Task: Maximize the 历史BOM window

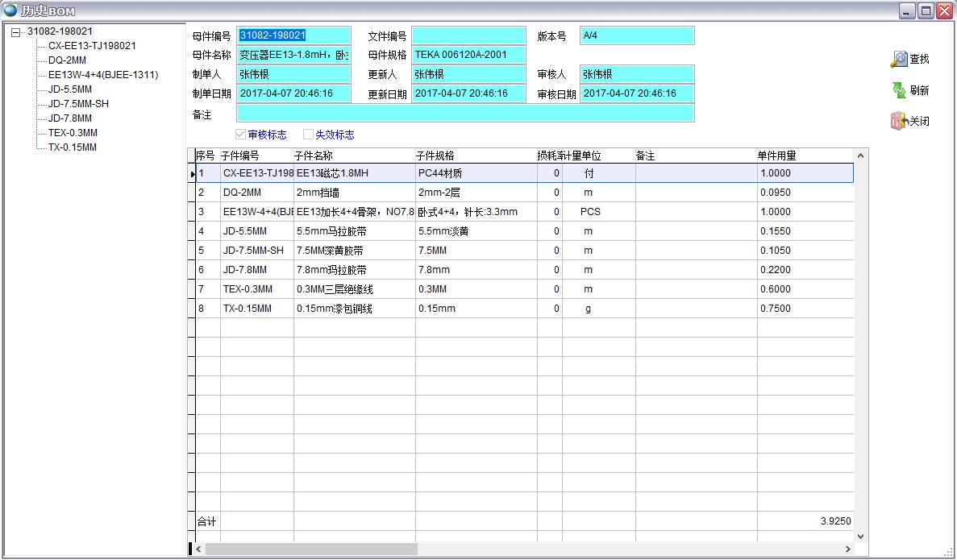Action: [926, 10]
